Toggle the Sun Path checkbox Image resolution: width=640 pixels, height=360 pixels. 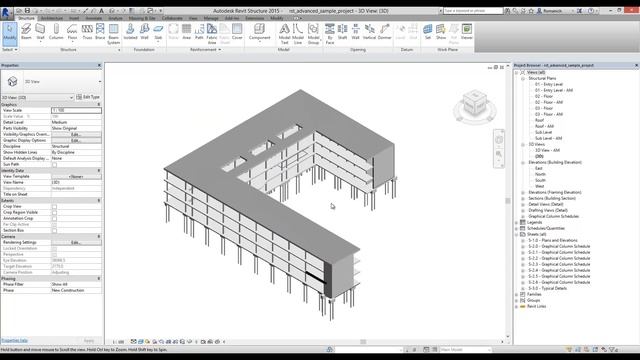54,164
